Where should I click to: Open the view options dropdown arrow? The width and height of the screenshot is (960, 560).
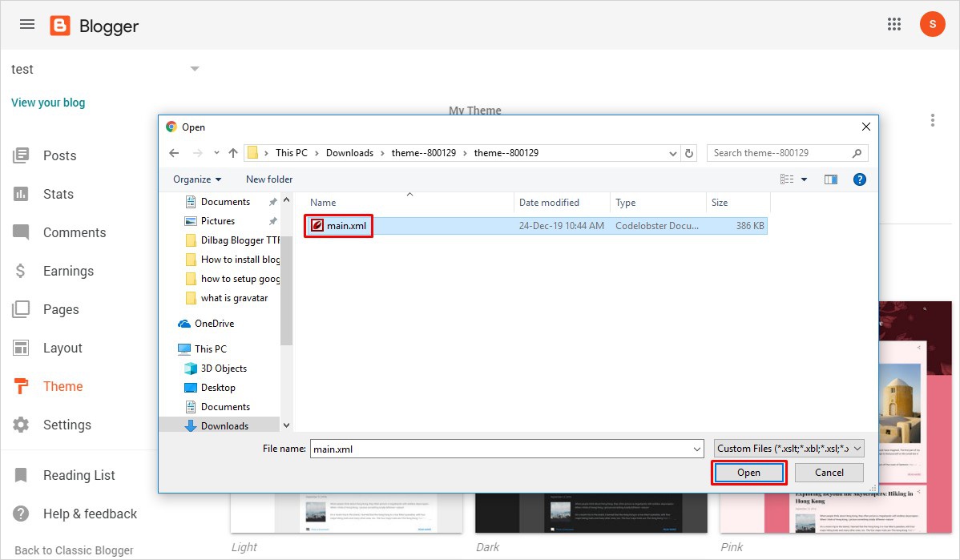click(x=804, y=179)
